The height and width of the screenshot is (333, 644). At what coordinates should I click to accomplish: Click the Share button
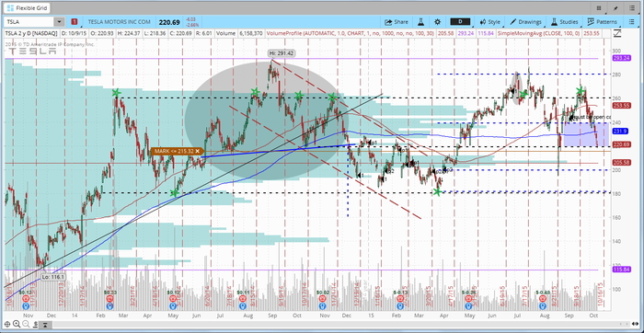[x=397, y=22]
